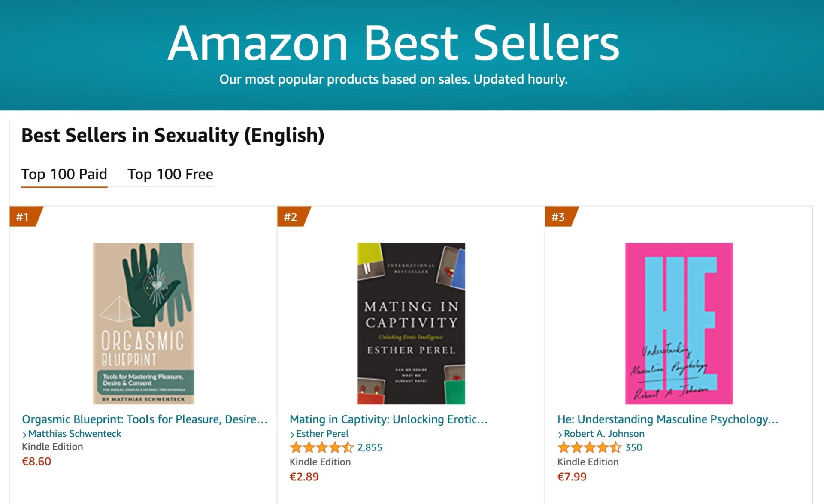
Task: Click the star rating for He book
Action: pos(589,447)
